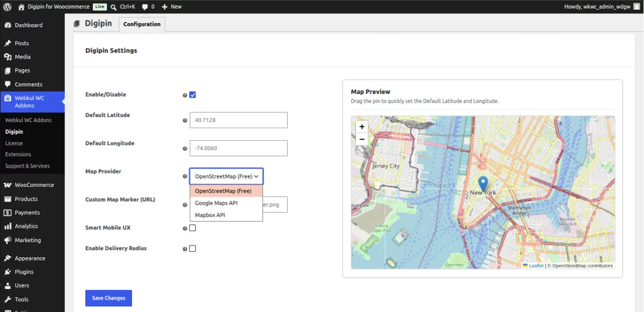Click the WooCommerce logo icon in sidebar
The width and height of the screenshot is (644, 312).
[x=8, y=185]
